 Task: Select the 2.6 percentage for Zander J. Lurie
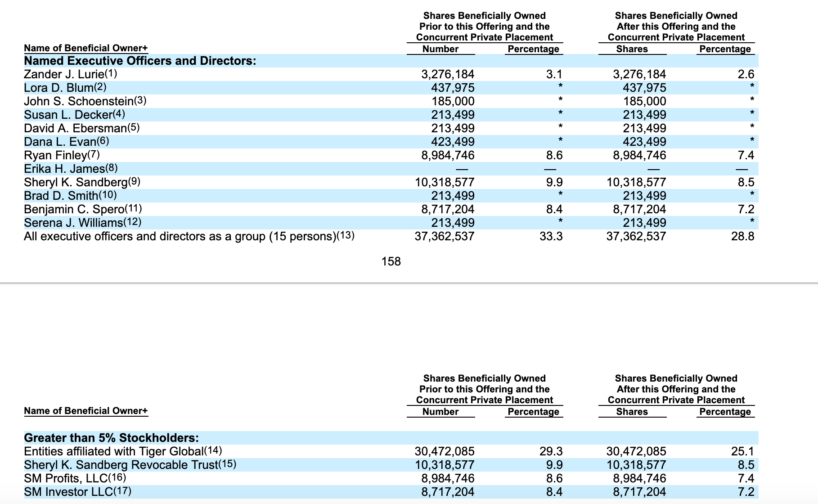746,74
